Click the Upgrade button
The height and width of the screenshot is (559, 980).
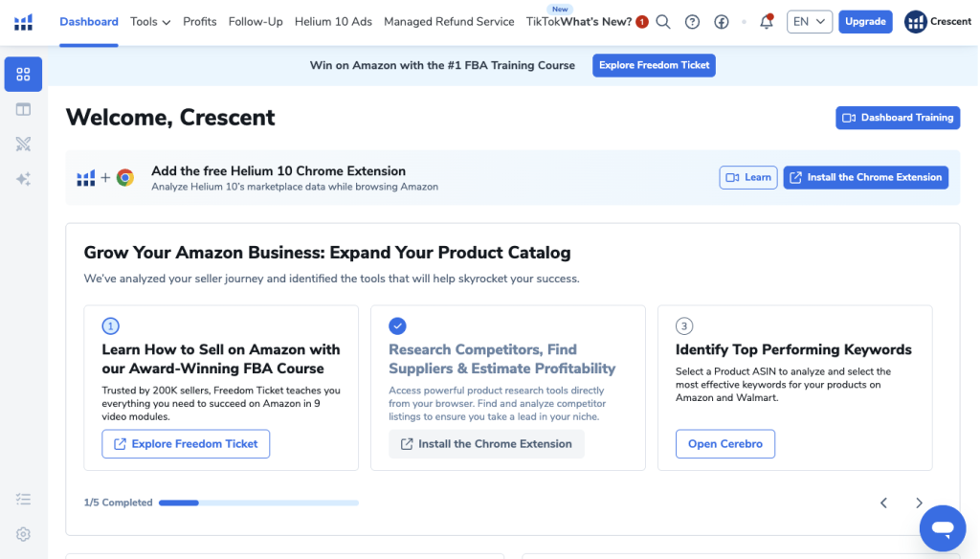(x=865, y=22)
